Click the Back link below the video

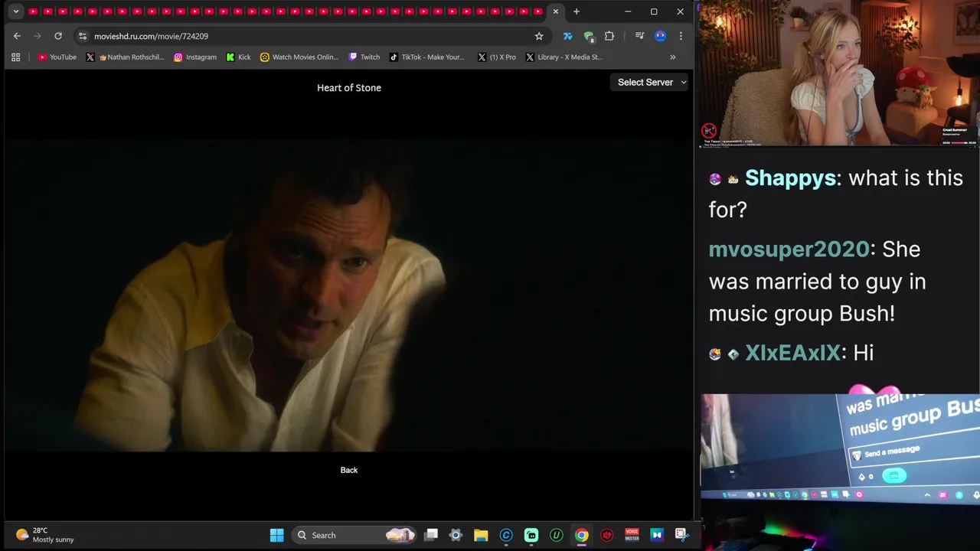point(349,470)
